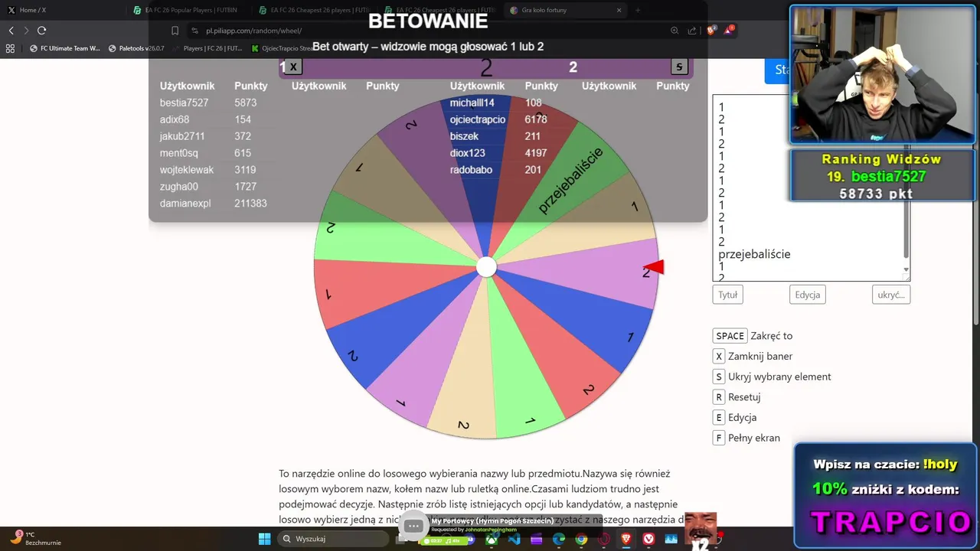Click the E key hint for Edycja

(719, 417)
